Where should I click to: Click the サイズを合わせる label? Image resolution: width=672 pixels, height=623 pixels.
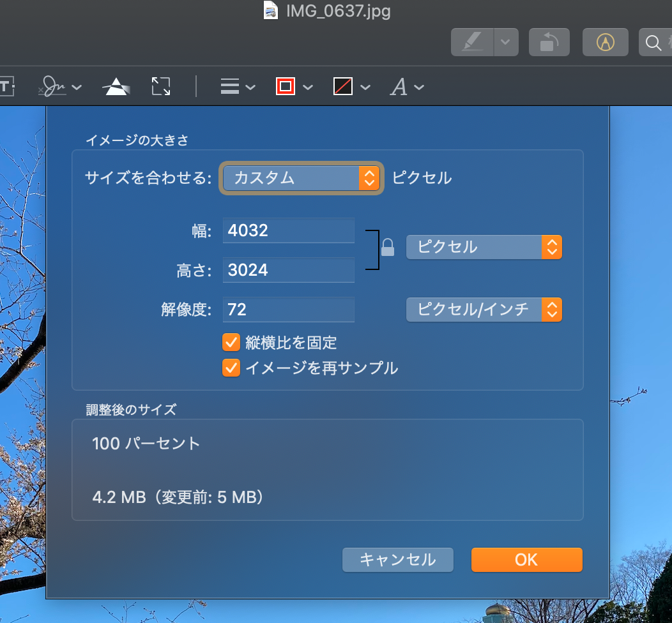(x=148, y=177)
